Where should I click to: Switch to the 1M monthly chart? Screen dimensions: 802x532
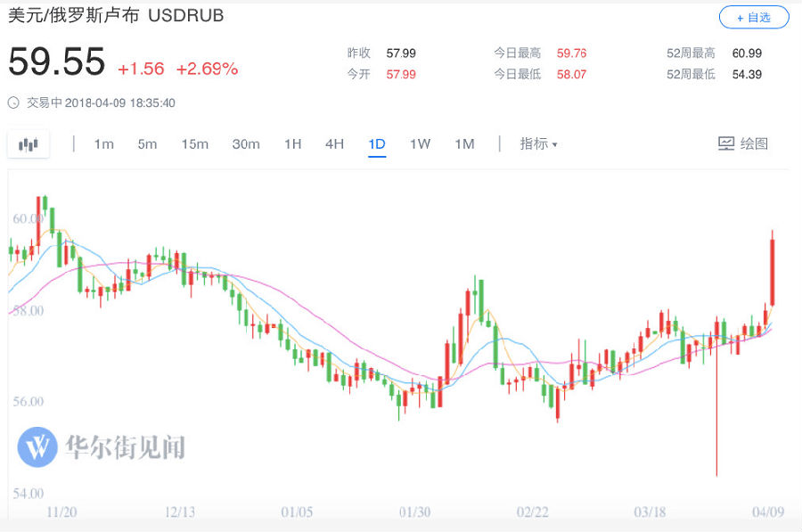pyautogui.click(x=465, y=144)
